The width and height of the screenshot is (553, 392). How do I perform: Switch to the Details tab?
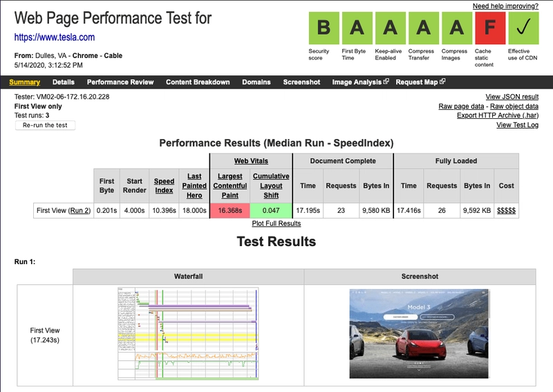(64, 82)
